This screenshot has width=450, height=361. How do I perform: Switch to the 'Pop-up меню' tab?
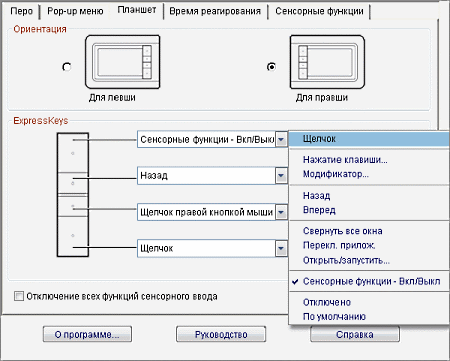point(75,11)
